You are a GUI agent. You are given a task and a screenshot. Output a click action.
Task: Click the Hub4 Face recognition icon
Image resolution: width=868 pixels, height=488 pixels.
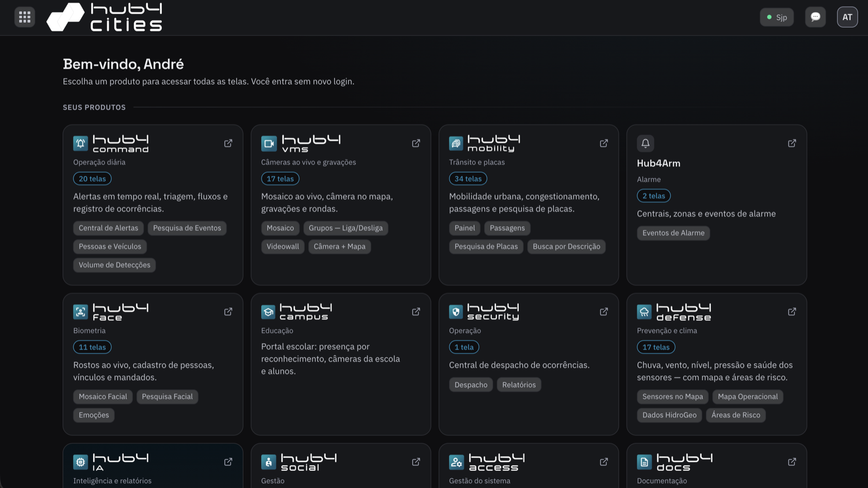coord(80,312)
